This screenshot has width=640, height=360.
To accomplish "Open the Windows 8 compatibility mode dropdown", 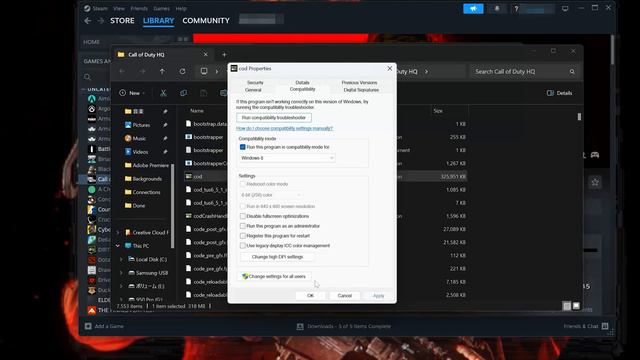I will click(x=287, y=158).
